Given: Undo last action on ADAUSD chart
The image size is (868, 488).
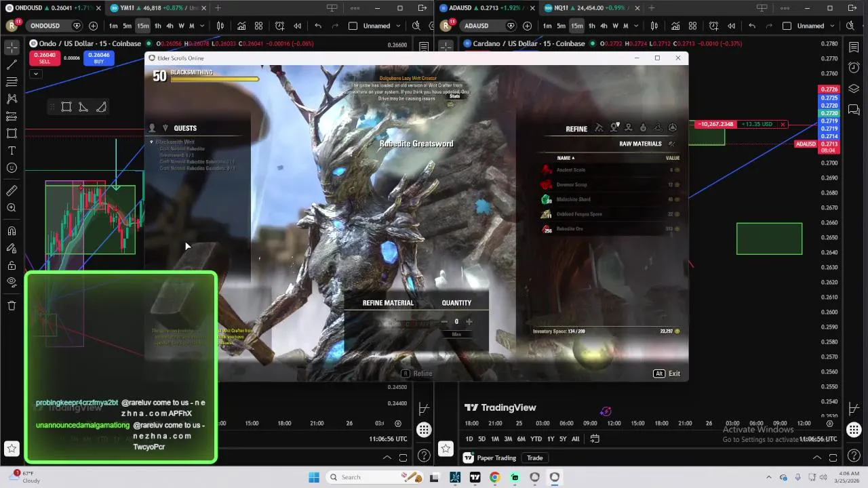Looking at the screenshot, I should 751,26.
